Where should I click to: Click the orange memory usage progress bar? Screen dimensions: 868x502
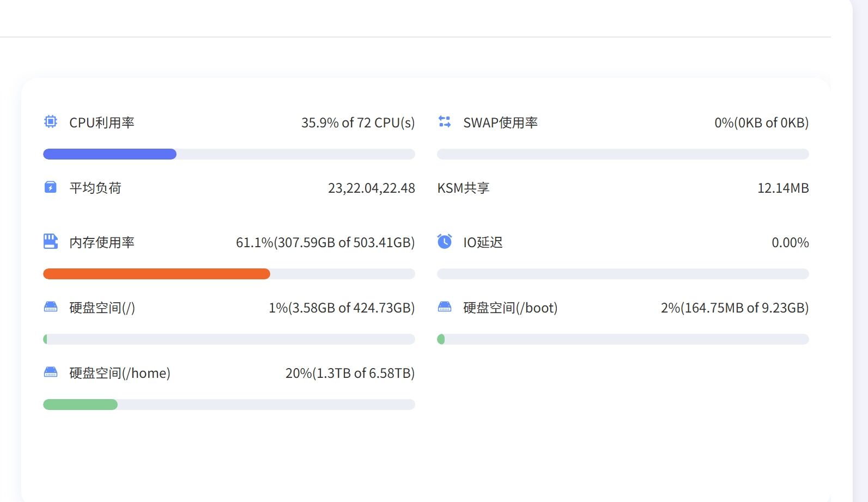pyautogui.click(x=156, y=274)
